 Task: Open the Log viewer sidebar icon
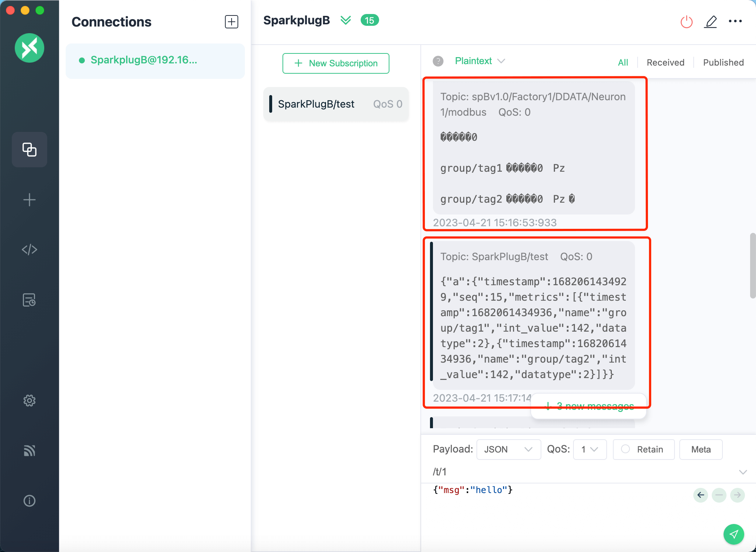[30, 300]
